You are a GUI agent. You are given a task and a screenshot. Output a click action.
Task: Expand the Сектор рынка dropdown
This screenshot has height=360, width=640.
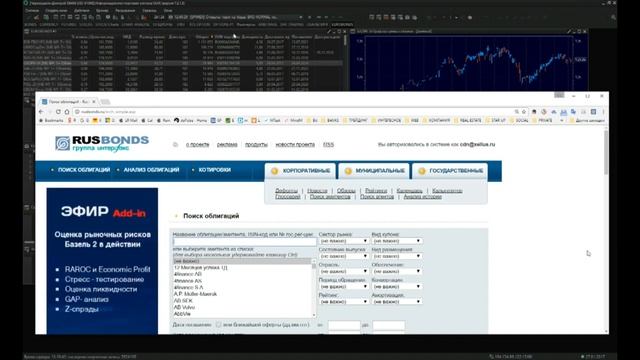click(x=344, y=241)
